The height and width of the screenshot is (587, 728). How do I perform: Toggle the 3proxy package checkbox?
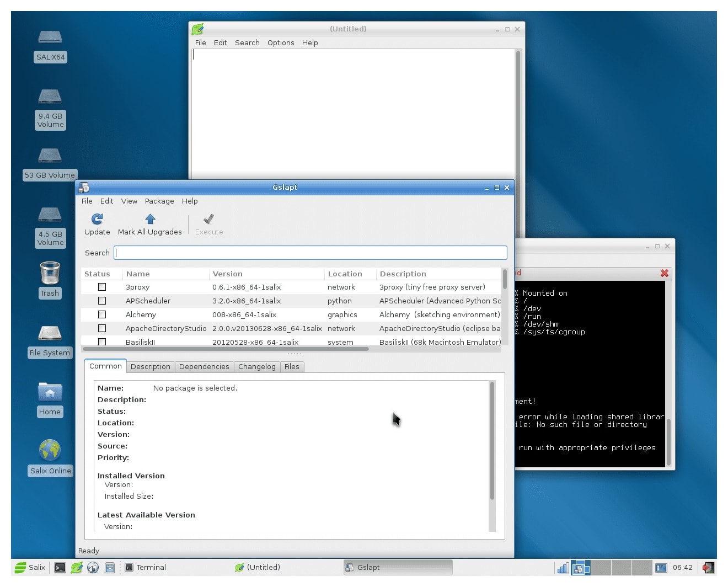coord(102,287)
